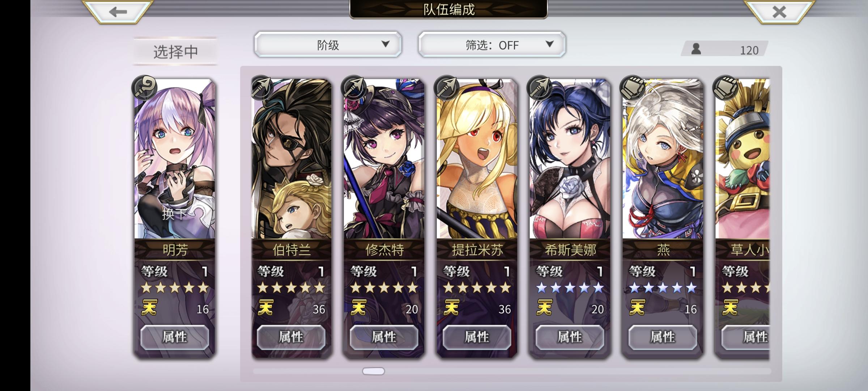
Task: Click the member count icon beside 120
Action: [696, 49]
